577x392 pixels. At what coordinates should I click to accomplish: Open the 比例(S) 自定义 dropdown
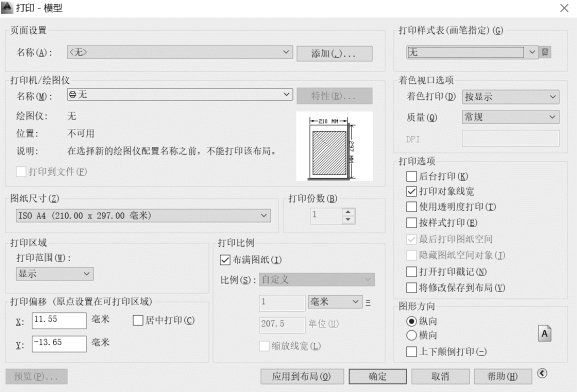point(317,280)
